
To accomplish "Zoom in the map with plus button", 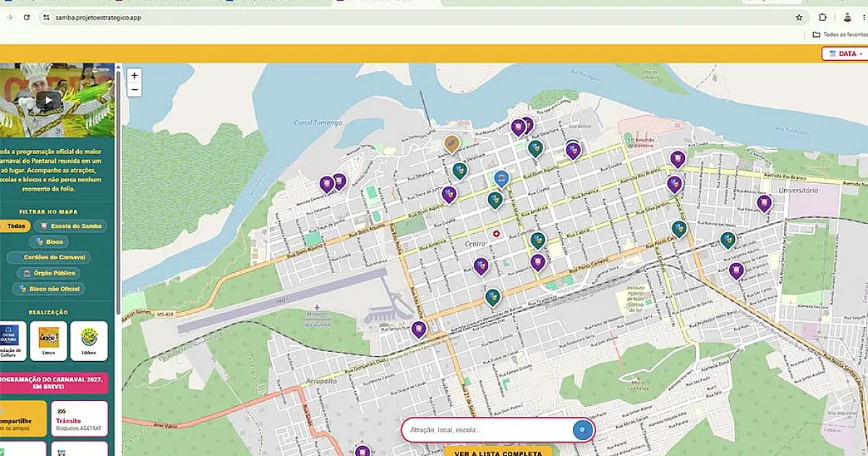I will point(135,75).
